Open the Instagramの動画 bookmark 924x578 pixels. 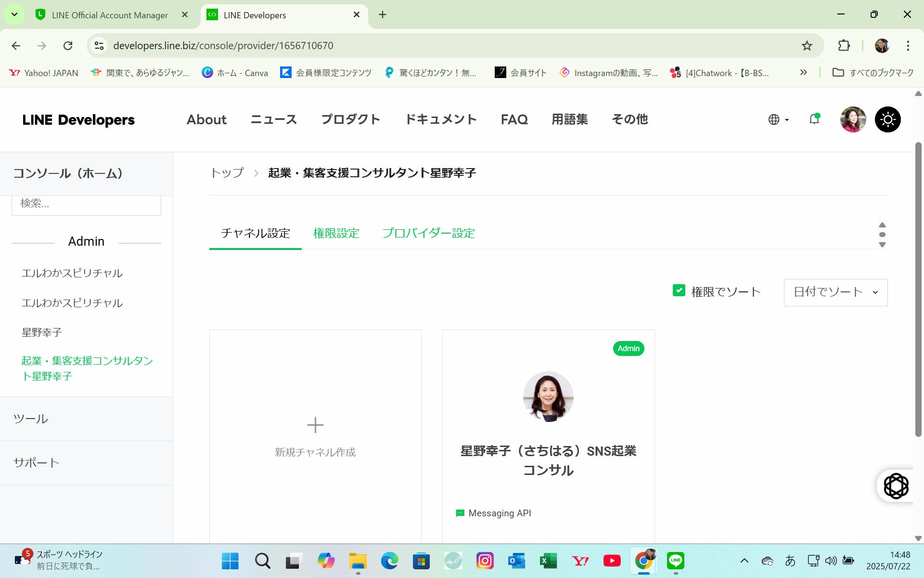coord(608,73)
